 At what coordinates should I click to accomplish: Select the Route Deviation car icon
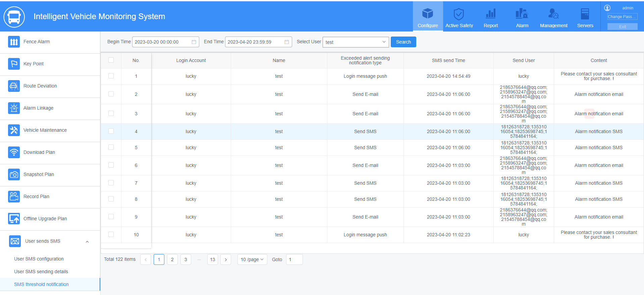(x=14, y=86)
